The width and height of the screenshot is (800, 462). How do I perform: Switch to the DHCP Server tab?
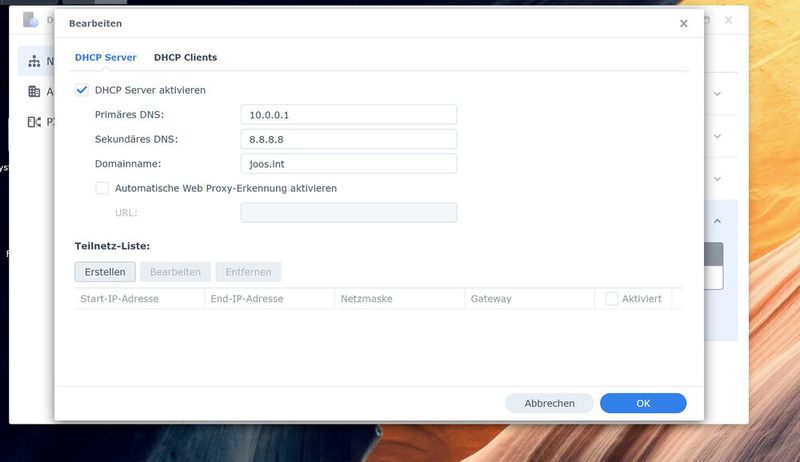tap(106, 58)
